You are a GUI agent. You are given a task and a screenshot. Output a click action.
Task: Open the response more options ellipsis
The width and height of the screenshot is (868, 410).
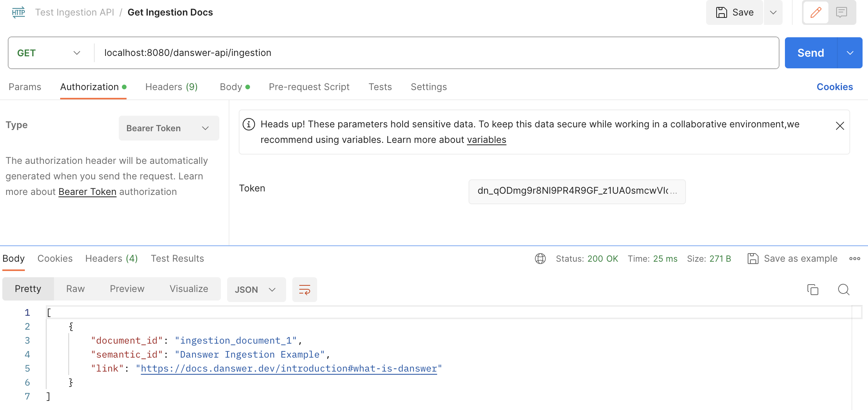pos(854,259)
